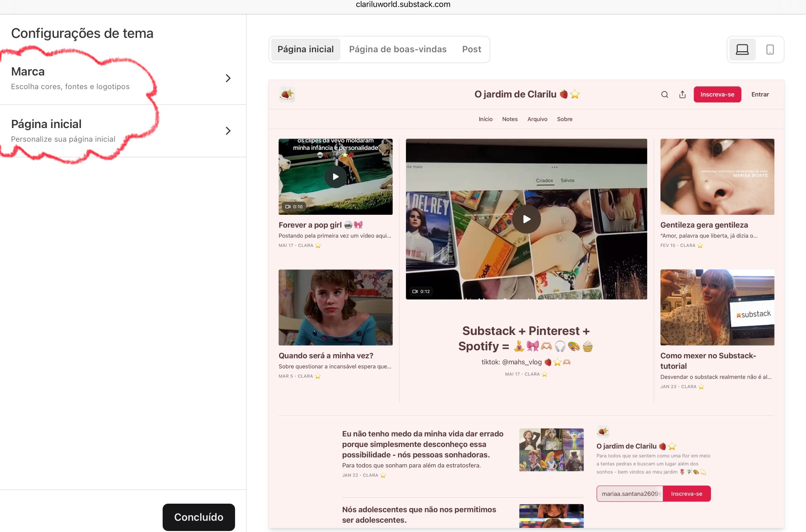The width and height of the screenshot is (806, 532).
Task: Click the Concluído button
Action: (x=199, y=517)
